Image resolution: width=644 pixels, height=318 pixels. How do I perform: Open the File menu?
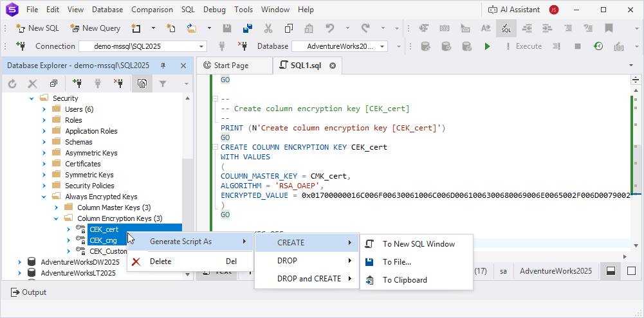click(x=32, y=10)
